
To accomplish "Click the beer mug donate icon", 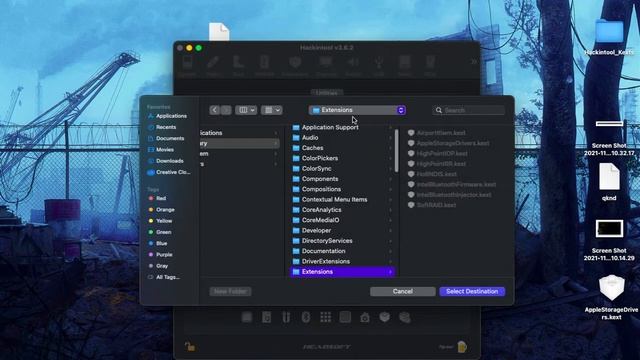I will (462, 347).
